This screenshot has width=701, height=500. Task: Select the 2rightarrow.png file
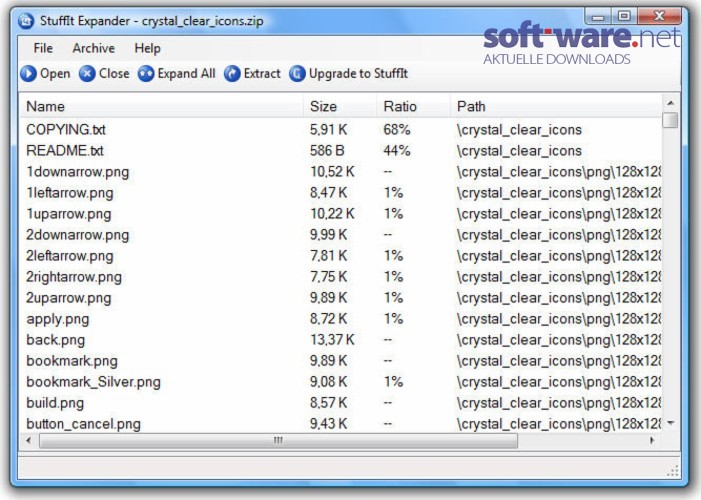[74, 277]
